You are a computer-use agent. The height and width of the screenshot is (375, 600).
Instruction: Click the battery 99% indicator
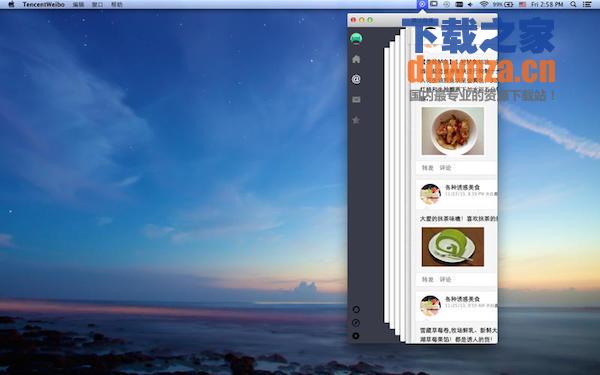[503, 4]
